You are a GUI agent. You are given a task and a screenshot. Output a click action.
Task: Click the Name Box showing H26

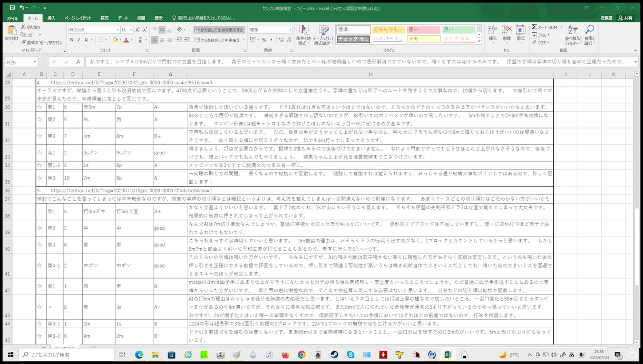[21, 62]
